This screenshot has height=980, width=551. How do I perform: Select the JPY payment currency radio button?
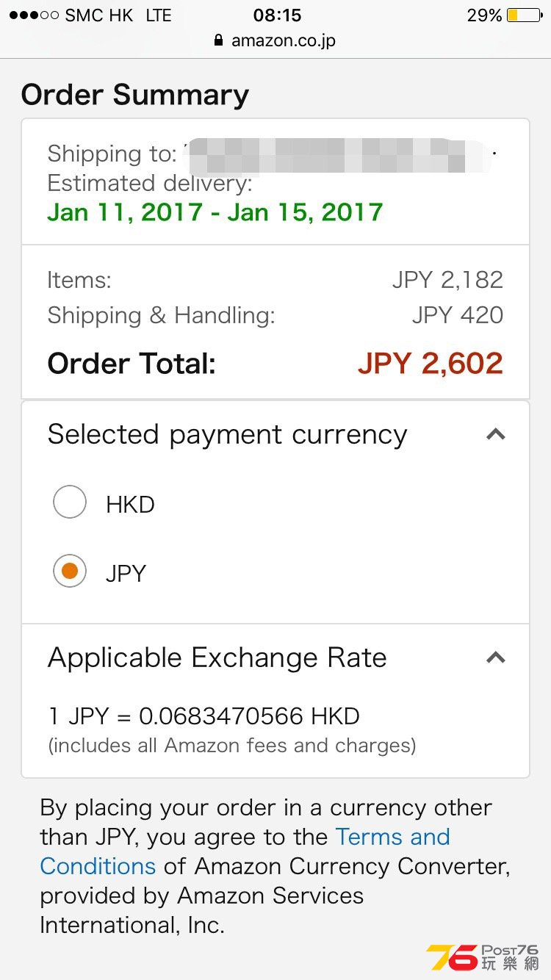(70, 572)
